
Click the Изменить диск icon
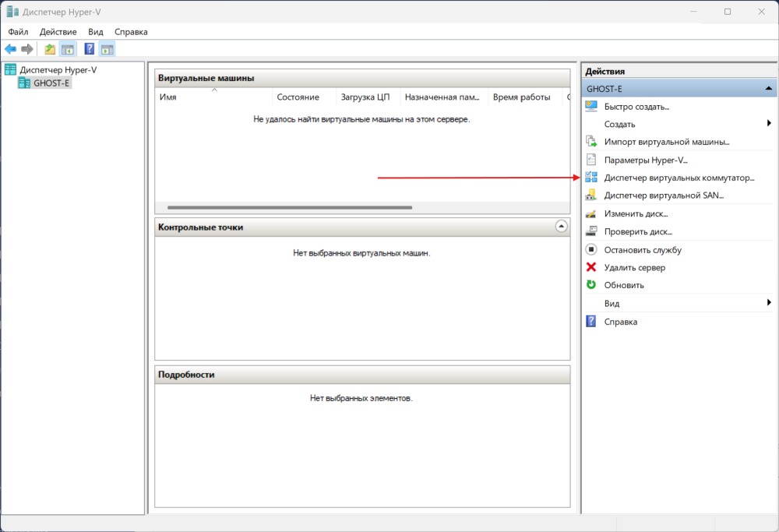[591, 213]
